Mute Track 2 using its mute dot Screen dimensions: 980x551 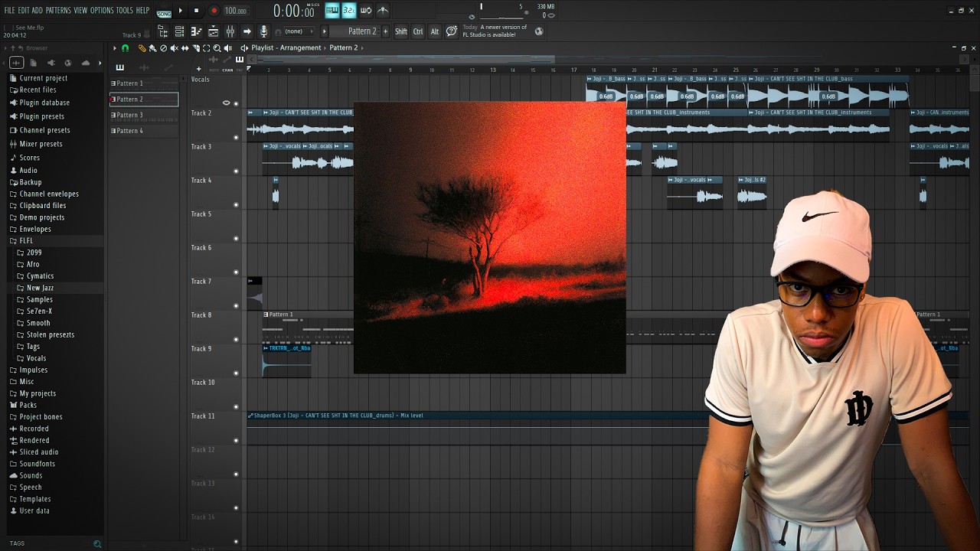coord(236,138)
